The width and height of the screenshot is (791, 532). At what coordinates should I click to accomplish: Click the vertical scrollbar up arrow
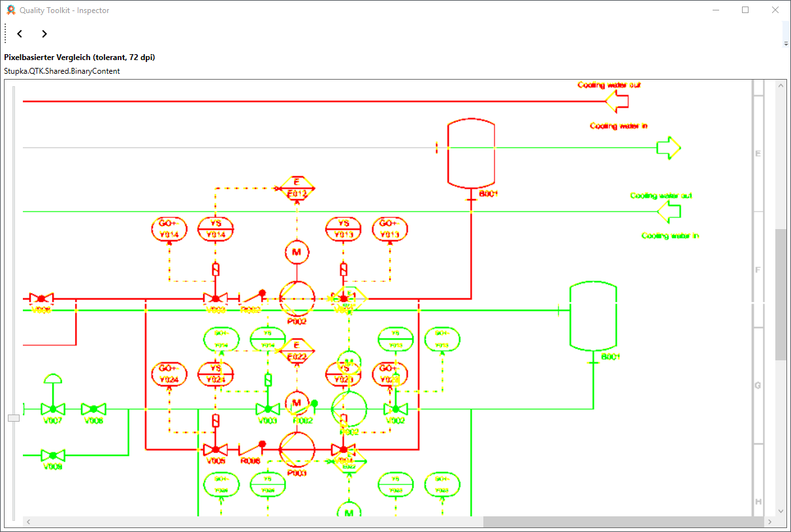pyautogui.click(x=781, y=86)
